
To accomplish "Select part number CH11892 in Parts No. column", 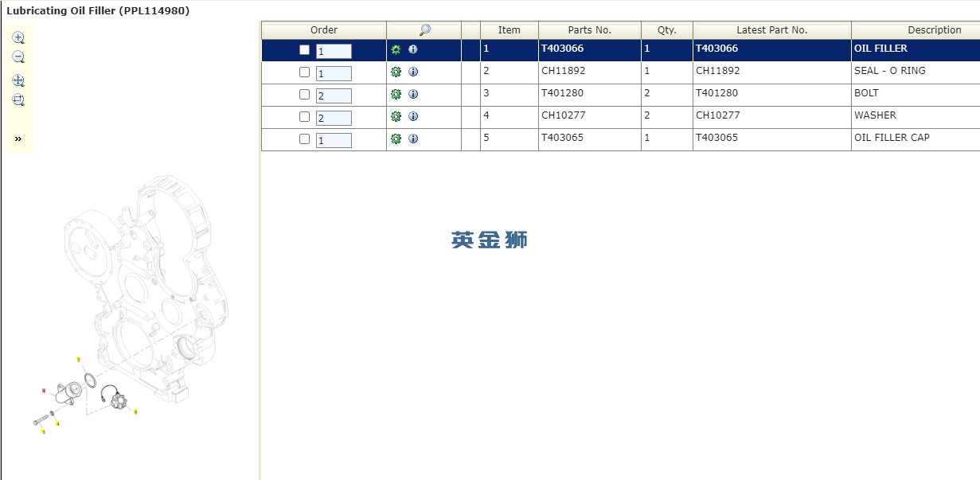I will coord(564,71).
